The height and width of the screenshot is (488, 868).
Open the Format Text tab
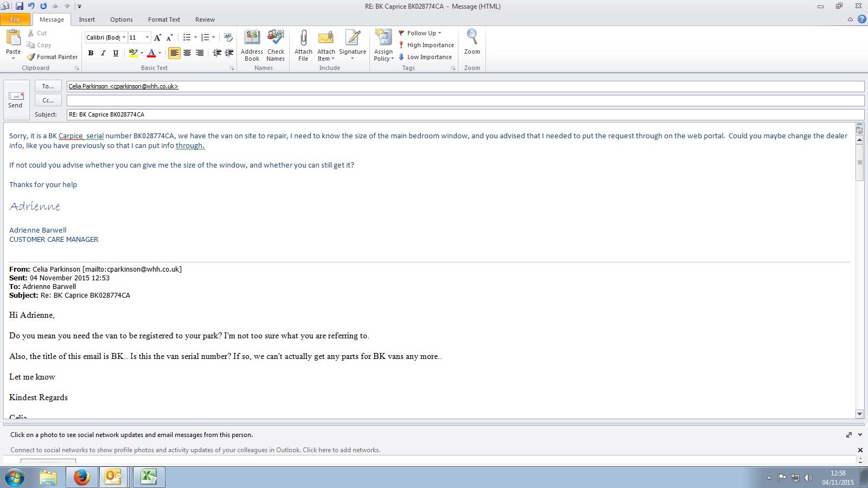164,20
